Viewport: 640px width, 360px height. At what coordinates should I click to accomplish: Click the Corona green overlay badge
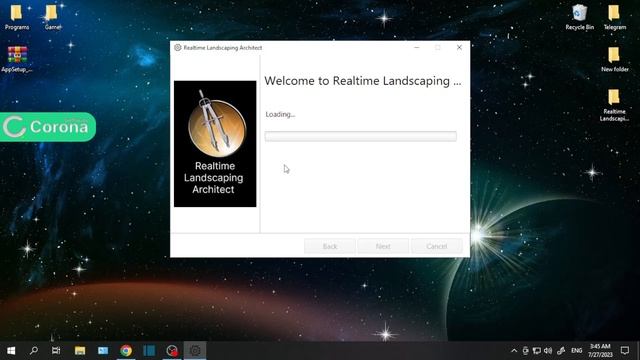coord(48,127)
